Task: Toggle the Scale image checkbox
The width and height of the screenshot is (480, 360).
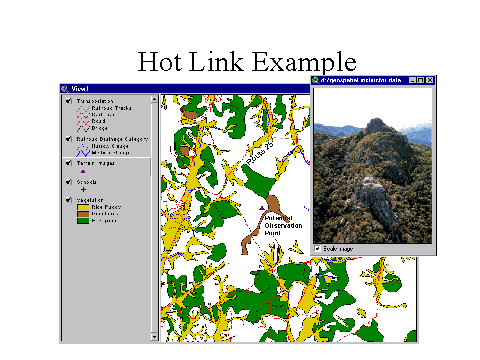Action: pyautogui.click(x=317, y=248)
